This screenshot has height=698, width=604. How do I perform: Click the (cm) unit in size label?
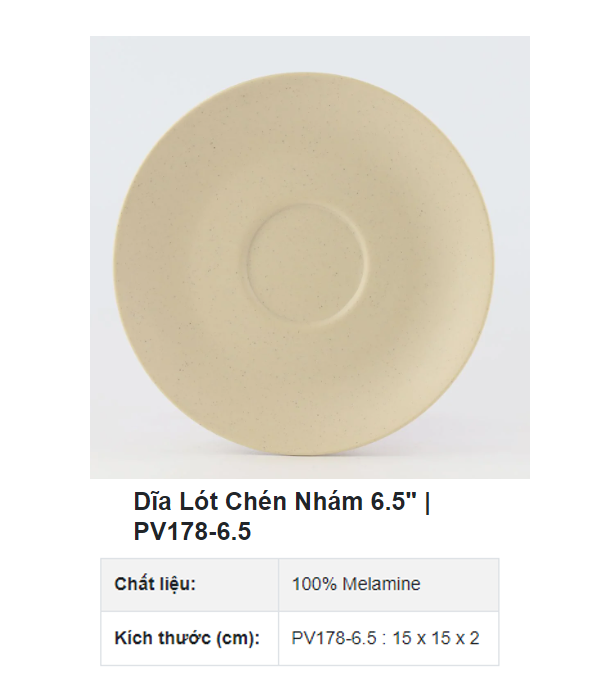[238, 638]
